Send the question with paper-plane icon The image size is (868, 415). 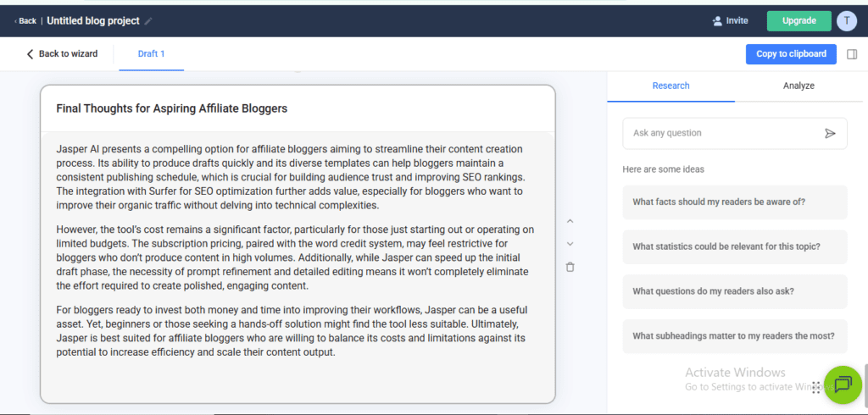pyautogui.click(x=830, y=133)
